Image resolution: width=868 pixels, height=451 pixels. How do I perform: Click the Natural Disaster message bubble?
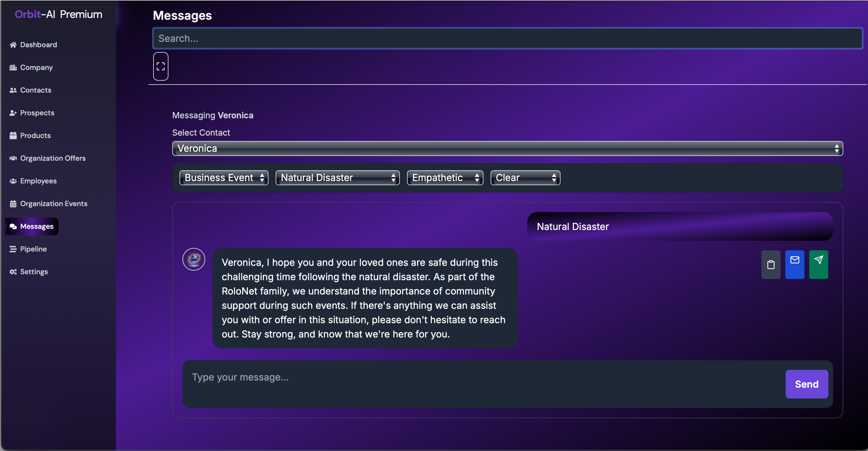coord(680,226)
